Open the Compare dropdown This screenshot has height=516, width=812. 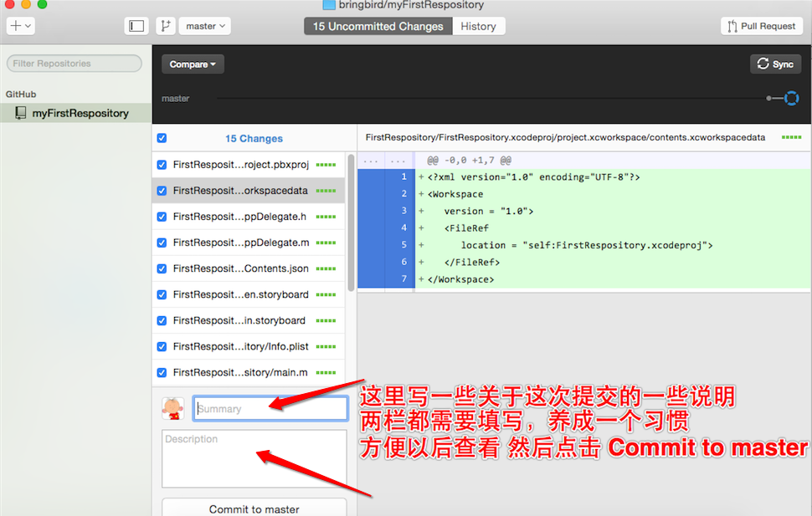(193, 64)
